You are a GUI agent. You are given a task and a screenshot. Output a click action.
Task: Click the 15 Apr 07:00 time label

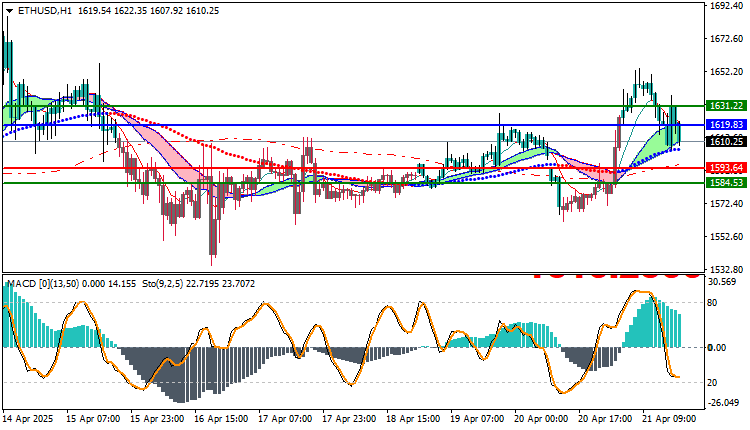pos(93,419)
